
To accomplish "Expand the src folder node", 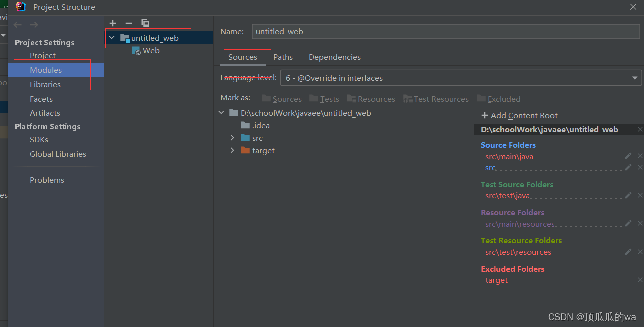I will pos(232,138).
